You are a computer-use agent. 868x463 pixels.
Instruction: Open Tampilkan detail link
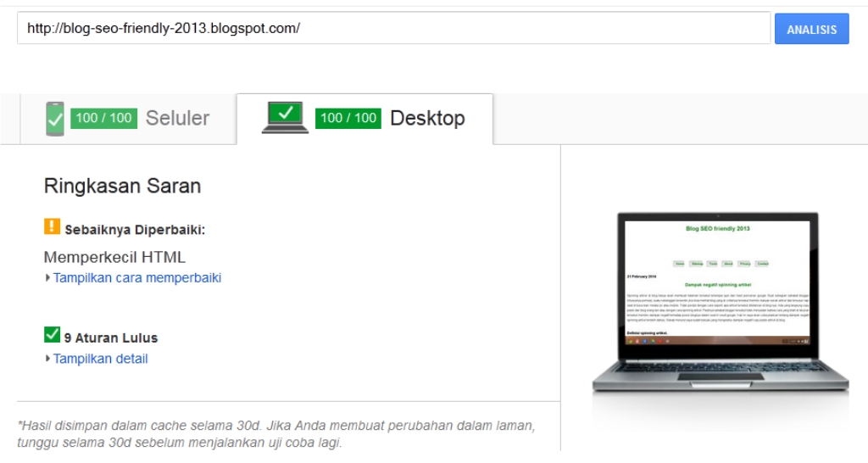[100, 359]
